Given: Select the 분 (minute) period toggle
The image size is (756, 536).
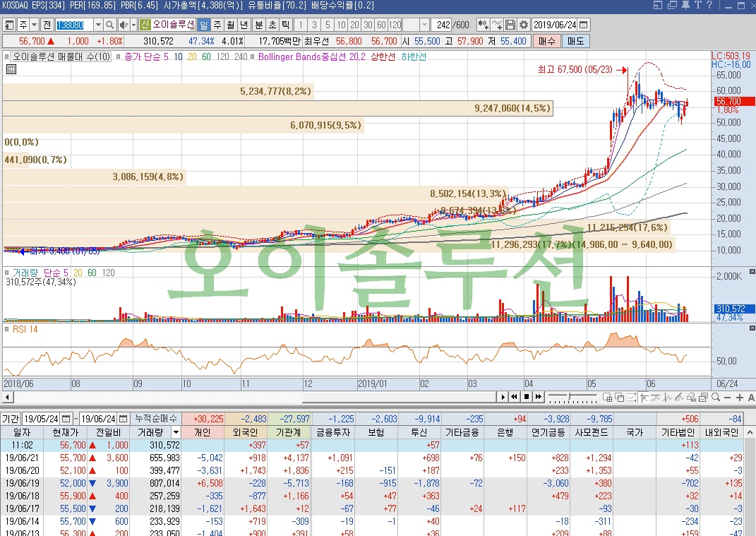Looking at the screenshot, I should [259, 25].
